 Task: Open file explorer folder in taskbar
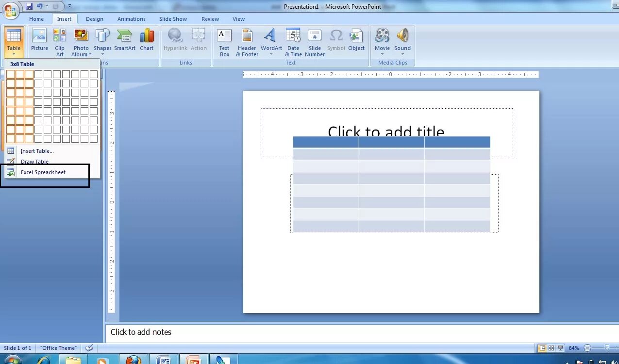coord(73,360)
